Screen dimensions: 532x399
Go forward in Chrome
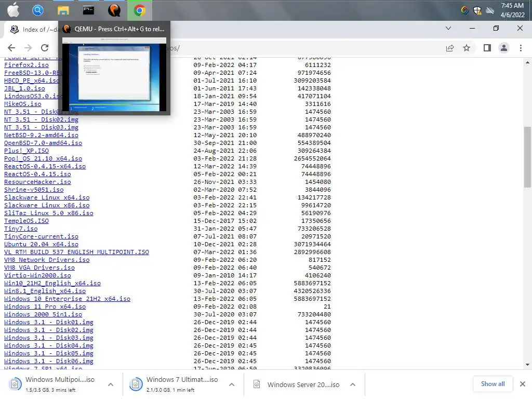[x=28, y=48]
